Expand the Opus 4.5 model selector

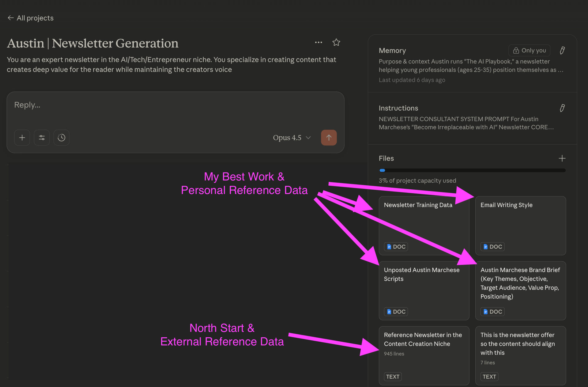[292, 138]
